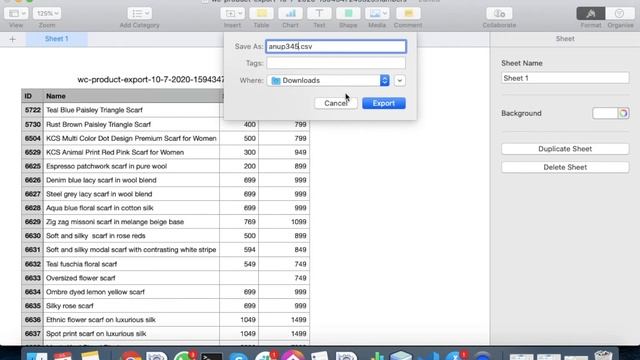The image size is (640, 360).
Task: Click the Media toolbar icon
Action: [377, 13]
